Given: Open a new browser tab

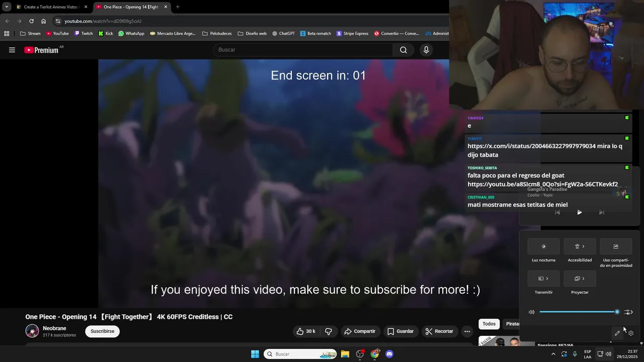Looking at the screenshot, I should point(178,7).
